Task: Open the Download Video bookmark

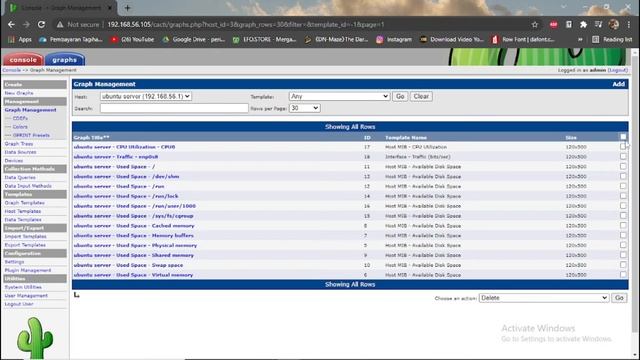Action: coord(452,40)
